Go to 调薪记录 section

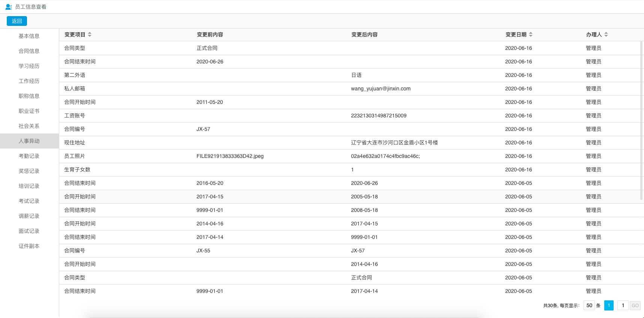pos(29,216)
